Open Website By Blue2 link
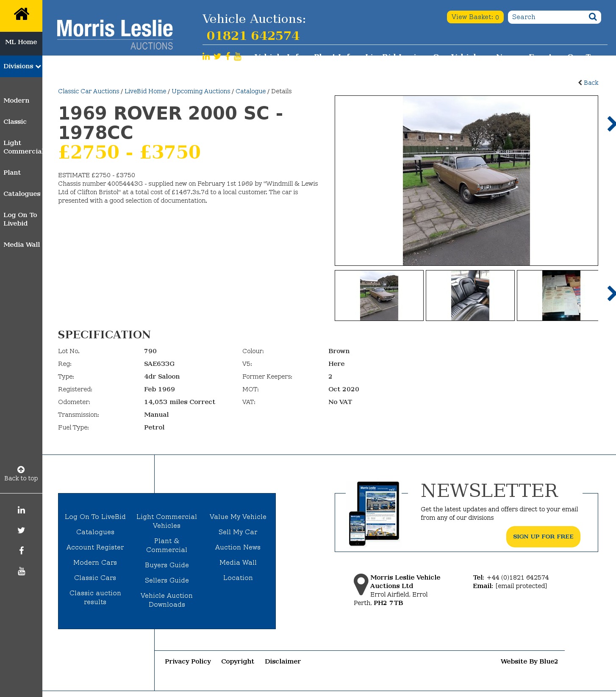Image resolution: width=616 pixels, height=697 pixels. tap(529, 661)
